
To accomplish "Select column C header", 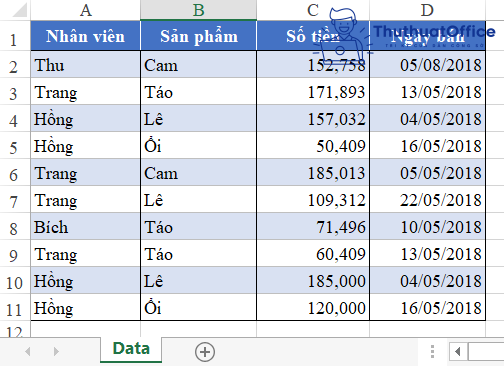I will tap(313, 10).
